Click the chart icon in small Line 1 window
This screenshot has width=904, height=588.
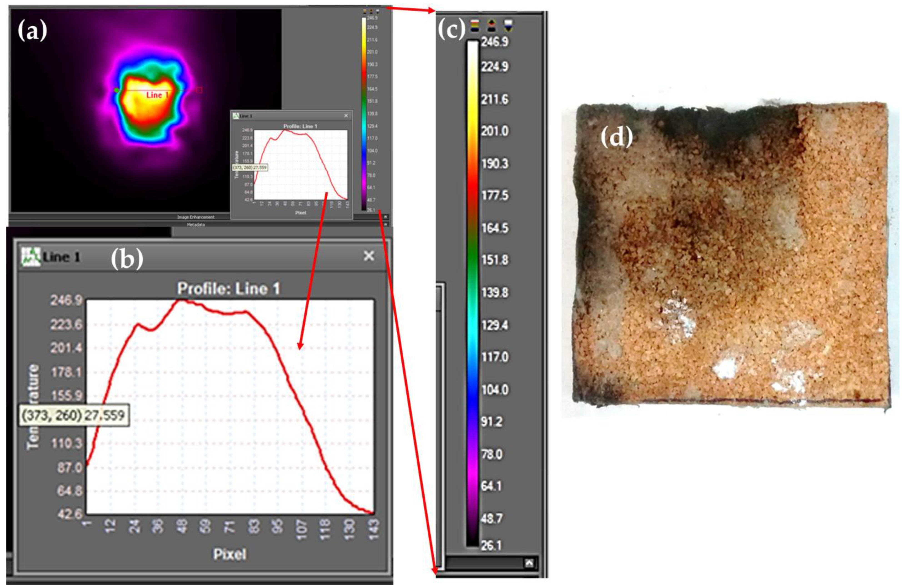[236, 116]
